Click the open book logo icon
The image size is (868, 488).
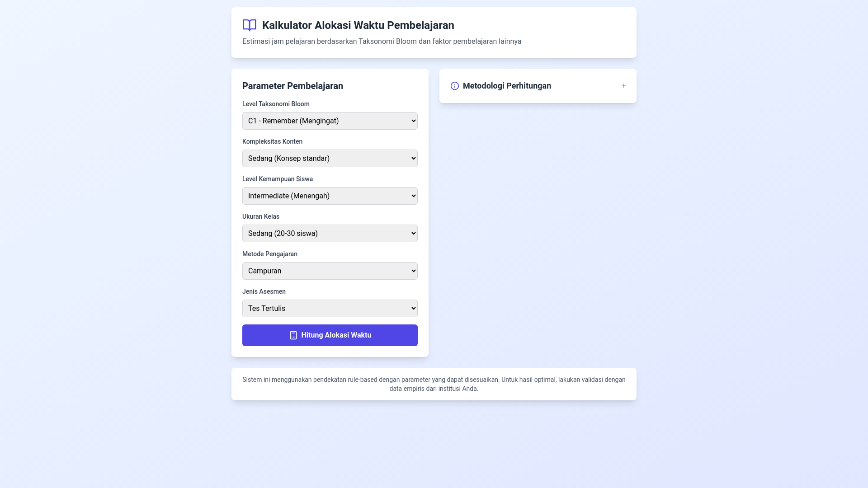[249, 25]
